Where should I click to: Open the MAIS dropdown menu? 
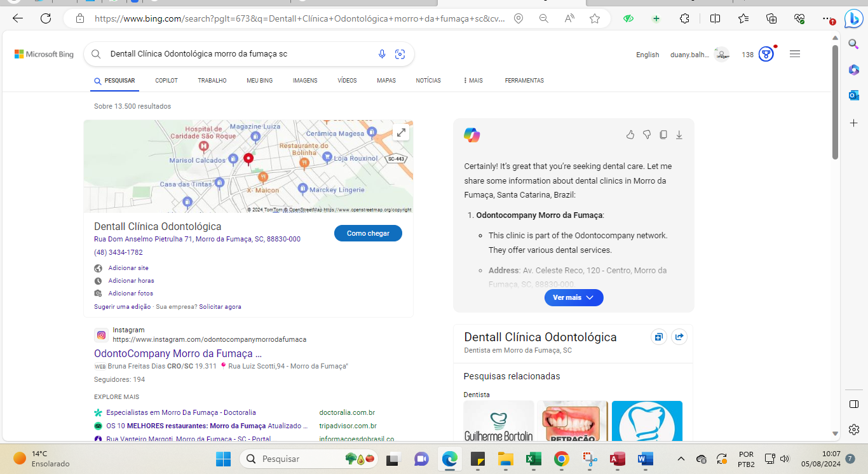click(x=473, y=81)
